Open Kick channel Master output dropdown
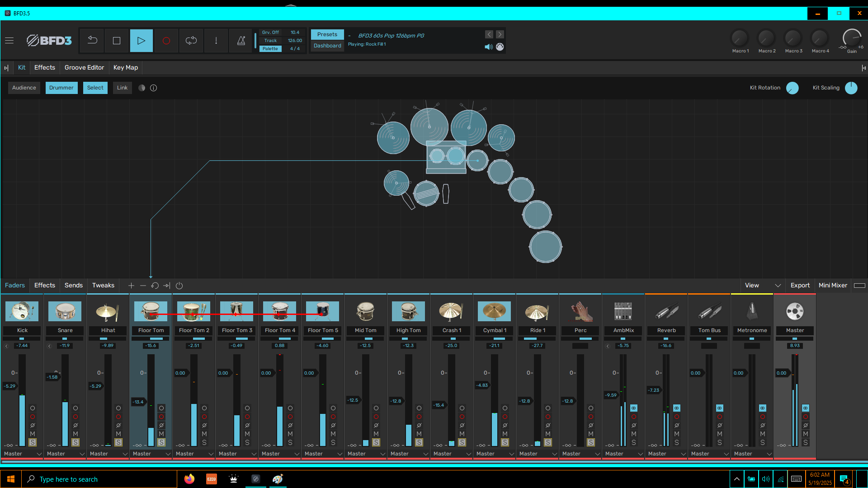This screenshot has height=488, width=868. tap(22, 454)
